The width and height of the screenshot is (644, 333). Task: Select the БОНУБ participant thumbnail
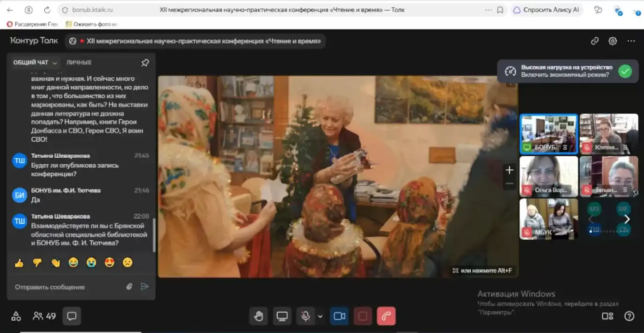click(549, 134)
